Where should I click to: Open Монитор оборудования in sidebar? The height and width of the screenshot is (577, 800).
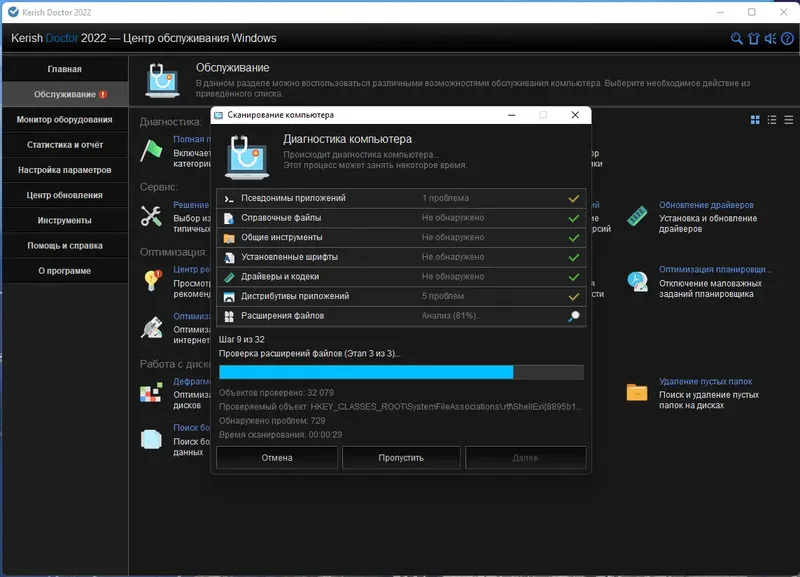click(65, 119)
